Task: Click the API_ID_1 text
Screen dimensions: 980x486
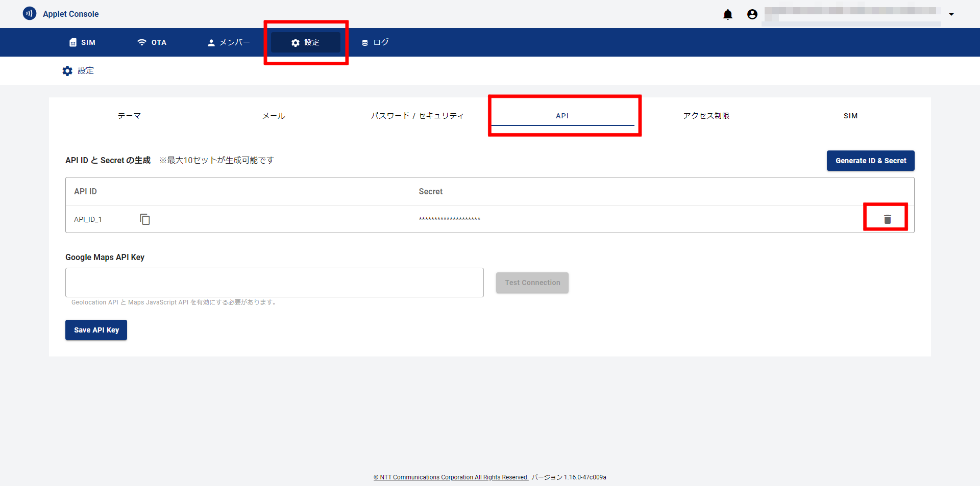Action: coord(88,219)
